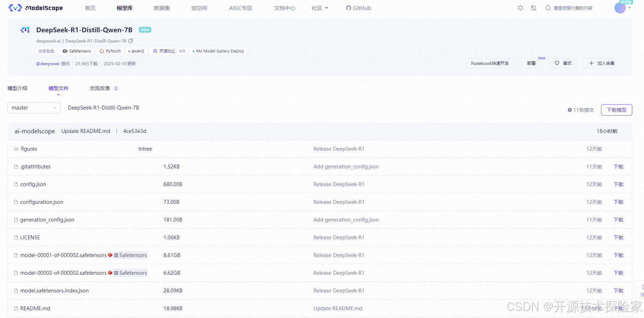Open generation_config.json file

[x=47, y=220]
